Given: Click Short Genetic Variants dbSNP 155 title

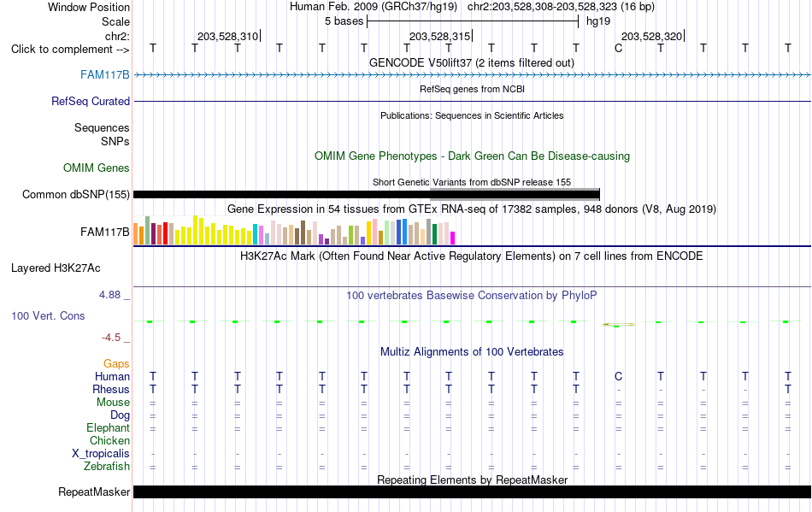Looking at the screenshot, I should point(472,182).
